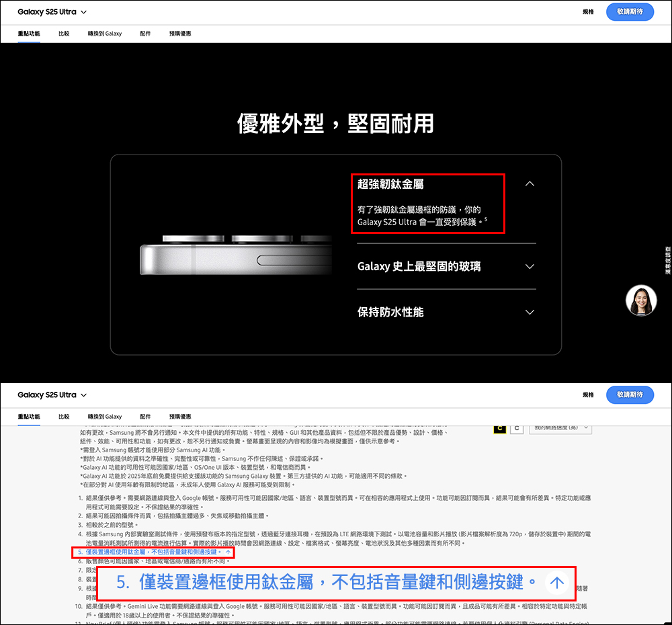Click footnote 10 about Gemini Live 功能

pos(337,611)
